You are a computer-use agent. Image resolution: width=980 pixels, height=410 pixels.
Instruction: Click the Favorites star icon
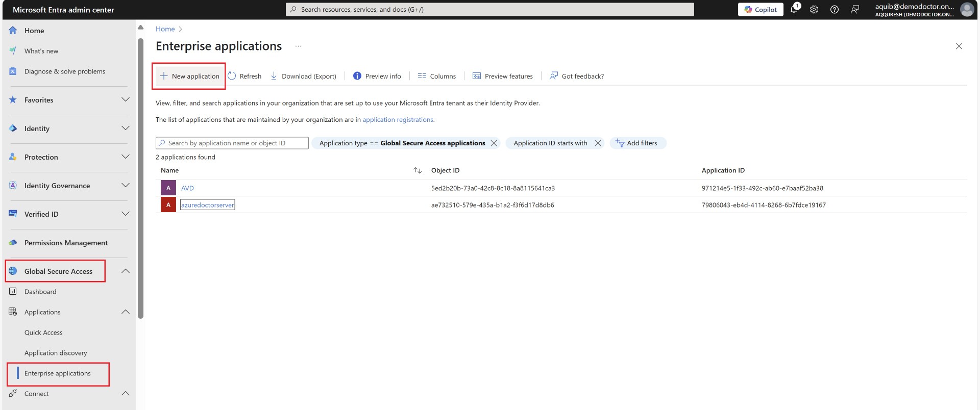(x=13, y=100)
